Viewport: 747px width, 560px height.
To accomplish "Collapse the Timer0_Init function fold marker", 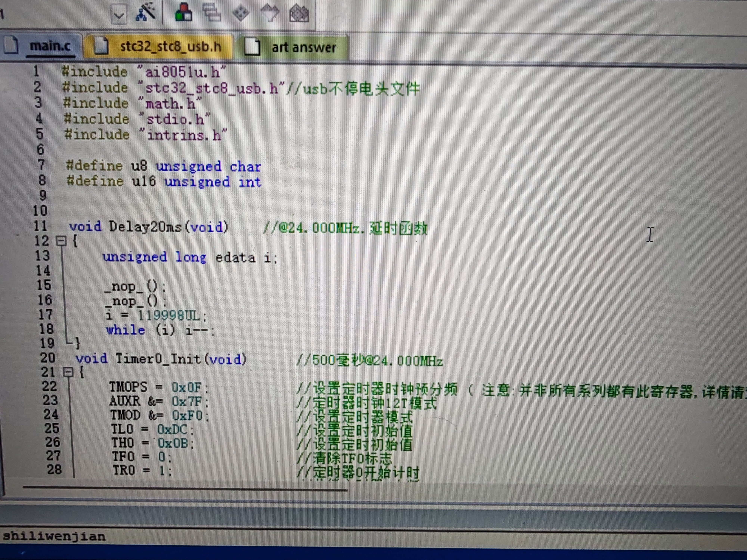I will (68, 372).
